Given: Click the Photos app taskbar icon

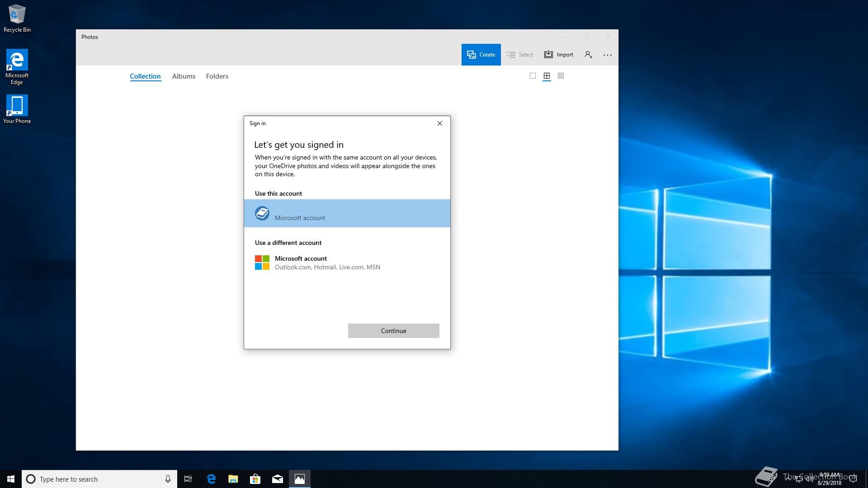Looking at the screenshot, I should pyautogui.click(x=300, y=479).
